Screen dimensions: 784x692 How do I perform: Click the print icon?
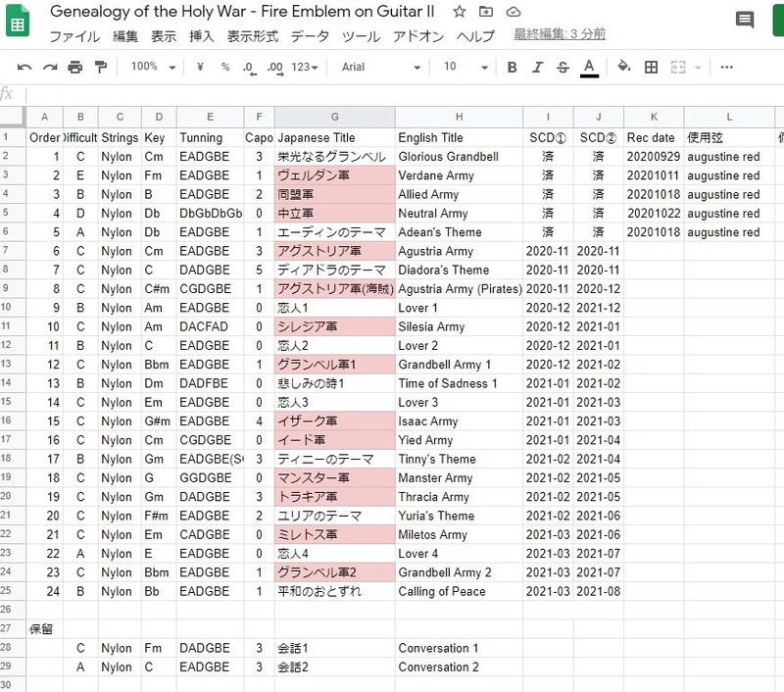point(75,68)
